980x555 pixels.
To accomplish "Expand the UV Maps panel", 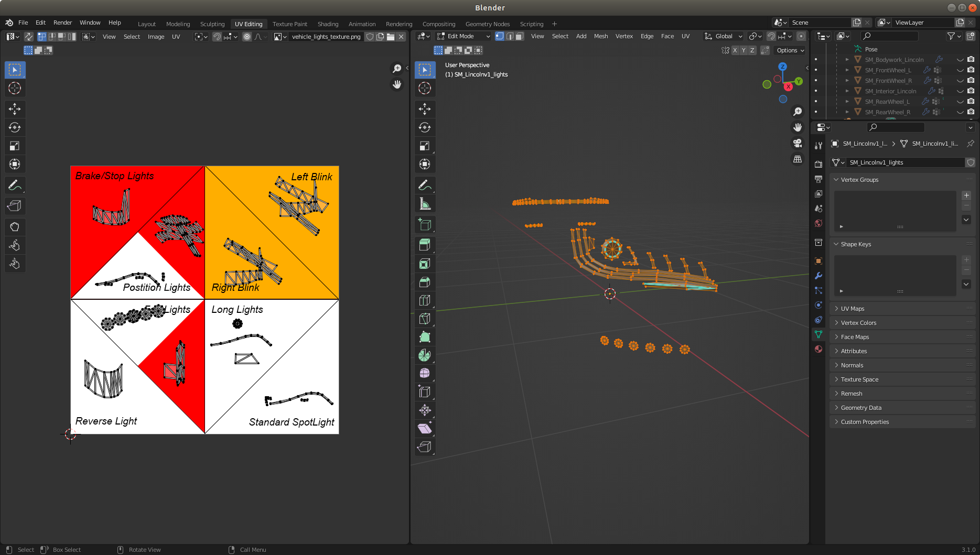I will (852, 309).
